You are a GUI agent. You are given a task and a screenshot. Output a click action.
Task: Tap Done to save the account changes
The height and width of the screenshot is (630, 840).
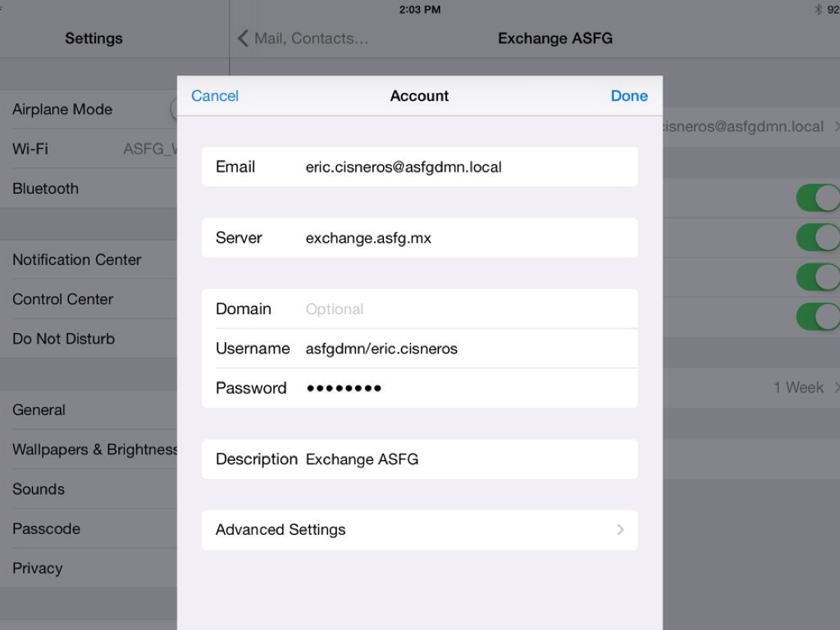point(628,96)
